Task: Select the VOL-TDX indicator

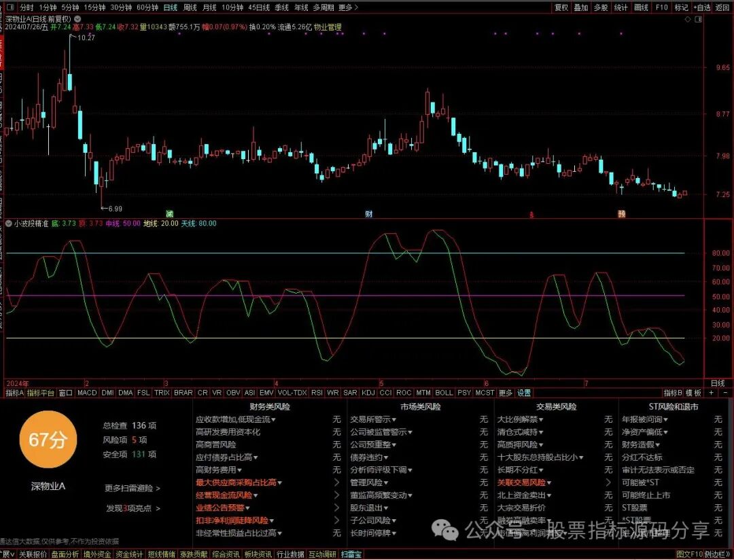Action: click(x=292, y=393)
